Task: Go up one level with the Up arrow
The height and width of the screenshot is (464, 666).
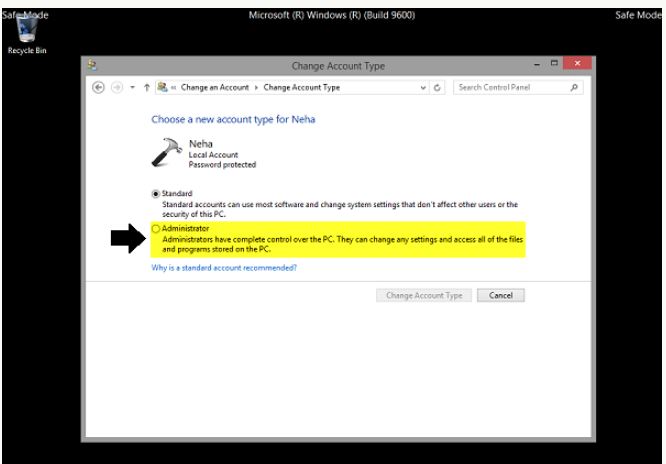Action: [147, 88]
